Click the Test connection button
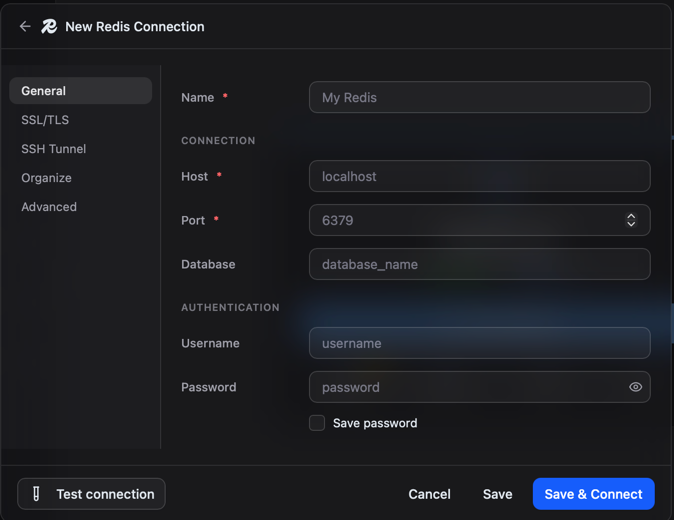This screenshot has height=520, width=674. pos(92,494)
